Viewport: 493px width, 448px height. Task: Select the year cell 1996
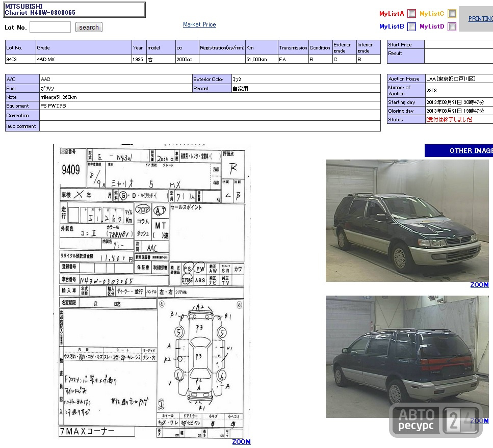click(139, 60)
